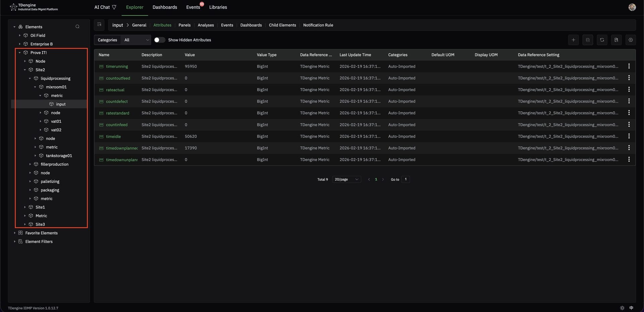Click the export attributes file icon
Screen dimensions: 644x312
point(616,40)
